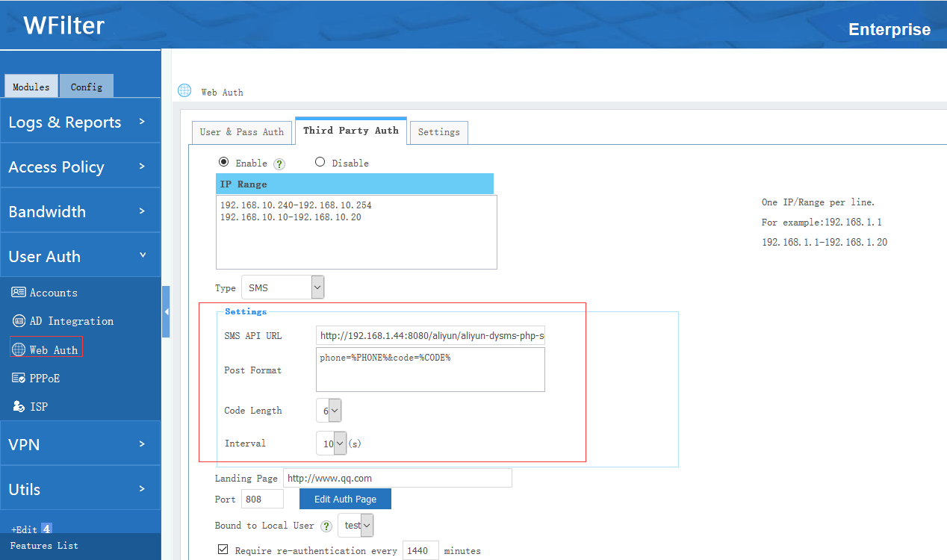This screenshot has height=560, width=947.
Task: Click the Enterprise edition label
Action: [x=889, y=30]
